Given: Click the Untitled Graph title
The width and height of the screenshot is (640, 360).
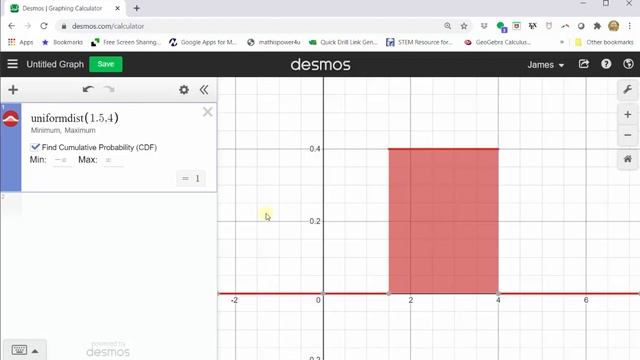Looking at the screenshot, I should click(x=55, y=64).
